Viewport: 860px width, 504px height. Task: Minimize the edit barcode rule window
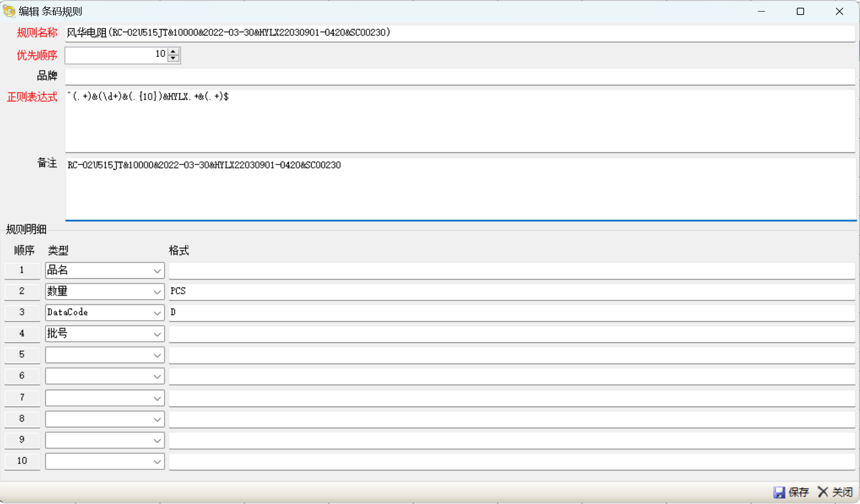pyautogui.click(x=762, y=12)
